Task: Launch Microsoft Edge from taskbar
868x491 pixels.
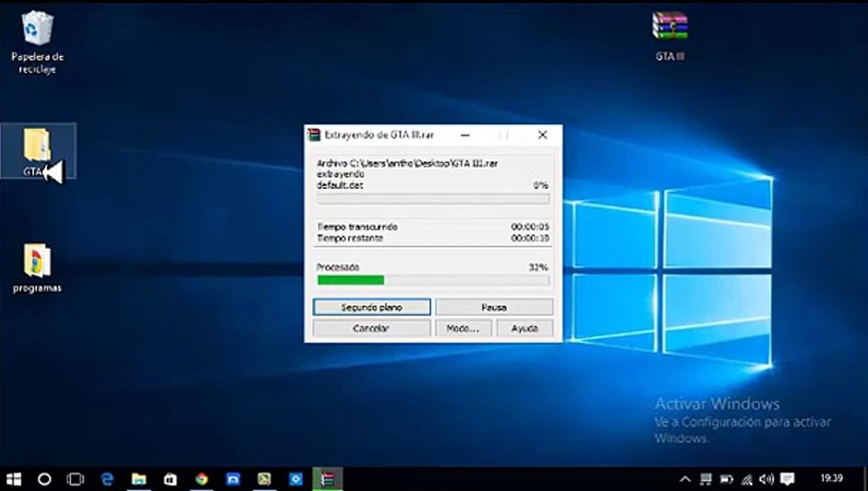Action: coord(107,479)
